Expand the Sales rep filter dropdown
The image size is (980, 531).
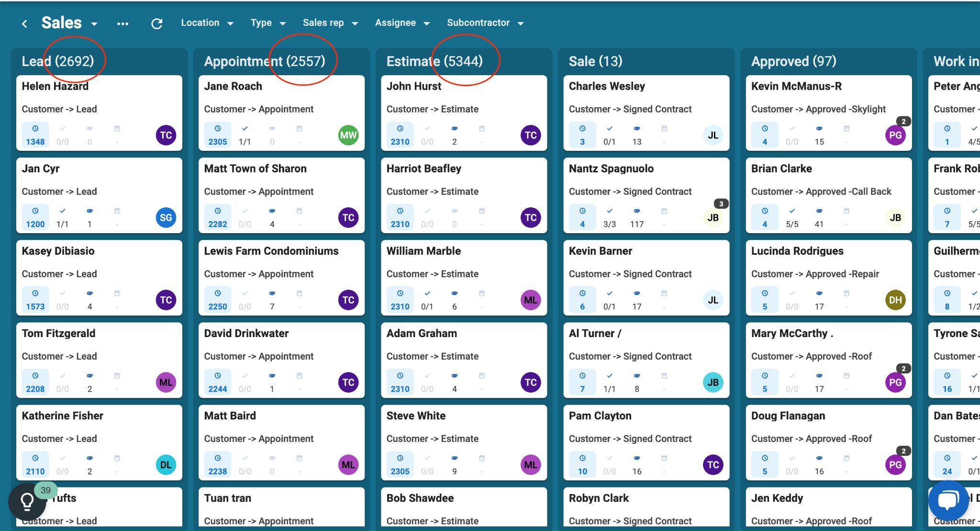point(330,23)
